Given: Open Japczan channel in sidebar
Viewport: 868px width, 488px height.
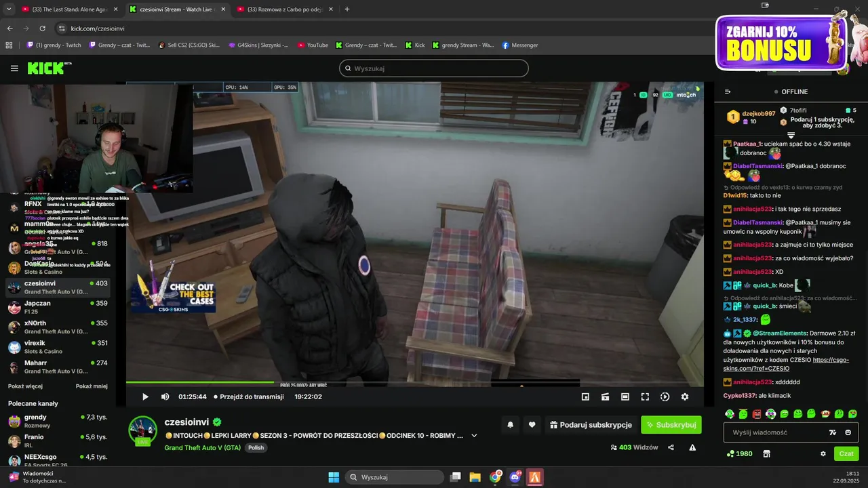Looking at the screenshot, I should (x=58, y=307).
